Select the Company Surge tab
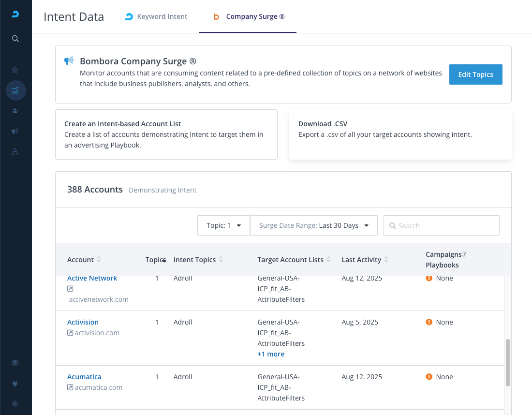Image resolution: width=532 pixels, height=415 pixels. tap(249, 16)
